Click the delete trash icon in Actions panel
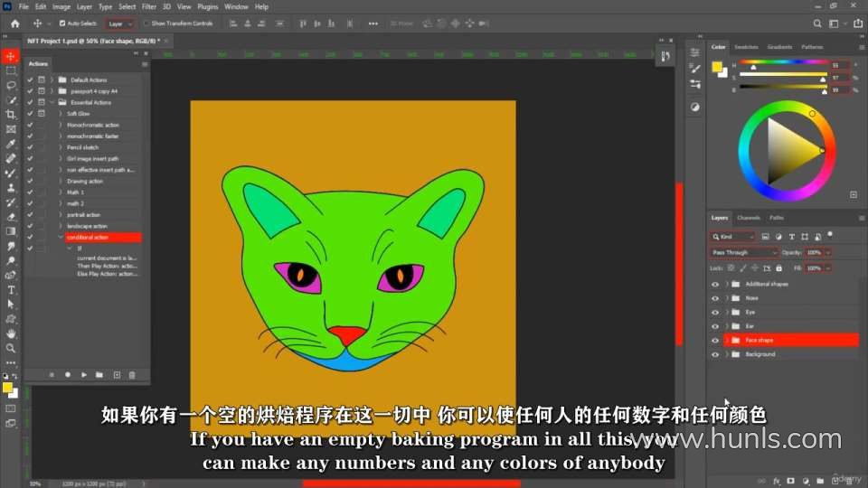Image resolution: width=868 pixels, height=488 pixels. click(x=132, y=374)
